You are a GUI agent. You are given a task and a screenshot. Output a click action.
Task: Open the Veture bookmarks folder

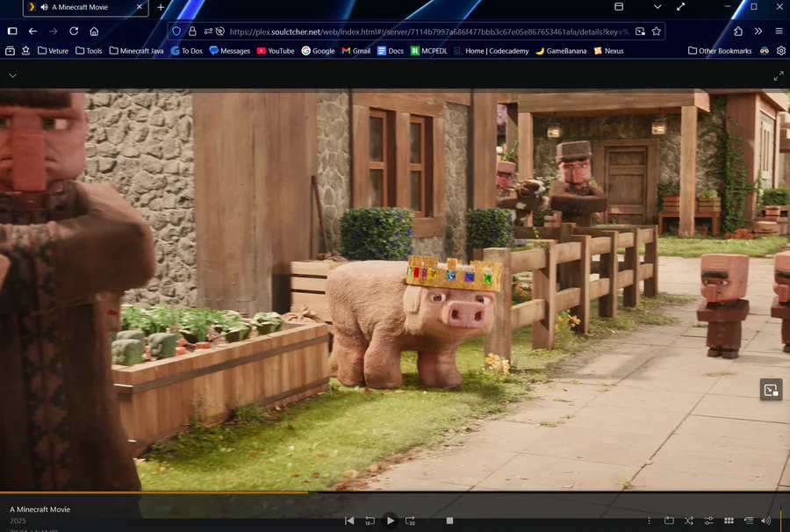[53, 51]
